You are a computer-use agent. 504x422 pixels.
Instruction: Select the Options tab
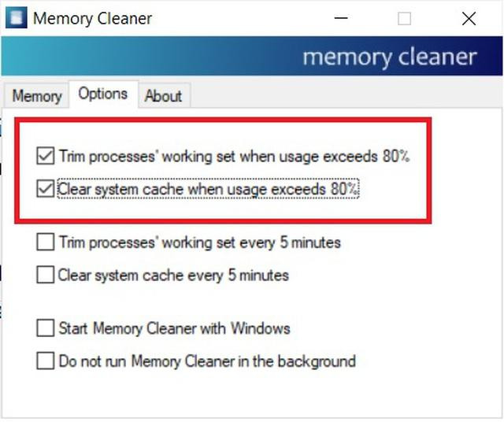[x=102, y=94]
